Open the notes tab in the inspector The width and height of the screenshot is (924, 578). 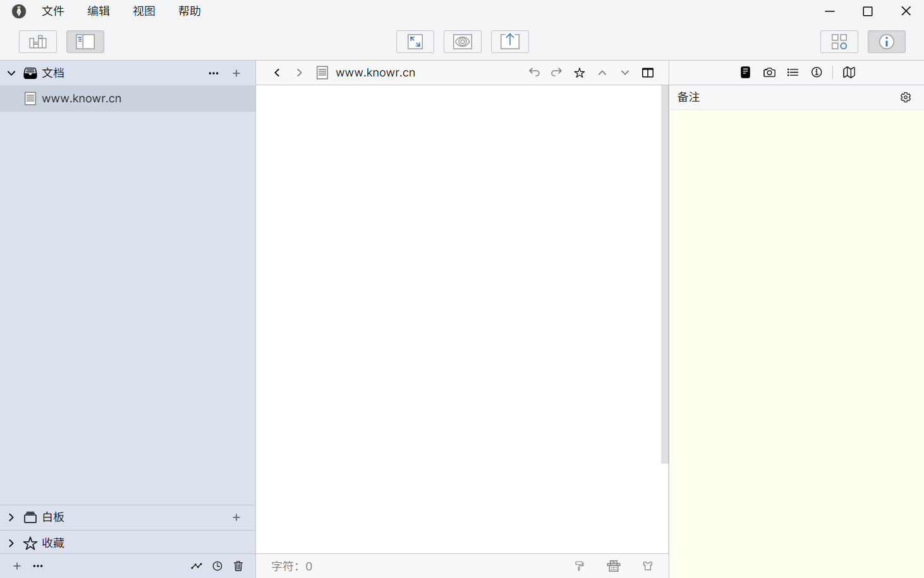(746, 73)
